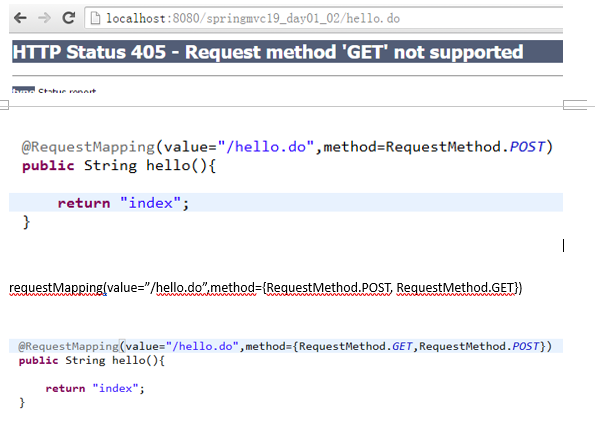This screenshot has width=595, height=428.
Task: Click the page document icon in address bar
Action: coord(95,18)
